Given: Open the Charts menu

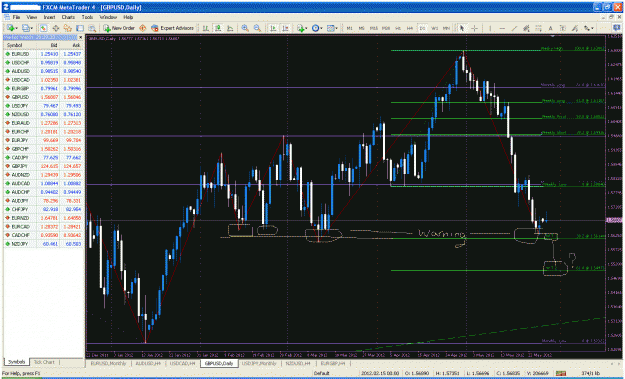Looking at the screenshot, I should 68,18.
